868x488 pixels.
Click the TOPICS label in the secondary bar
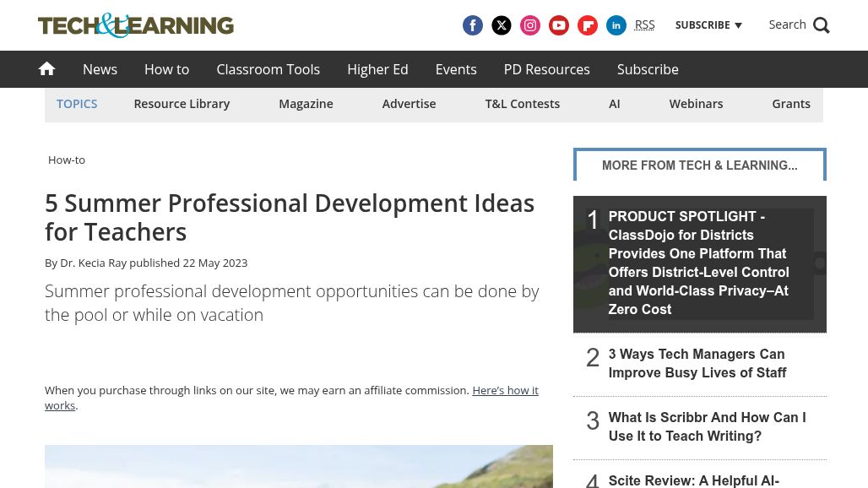[77, 104]
